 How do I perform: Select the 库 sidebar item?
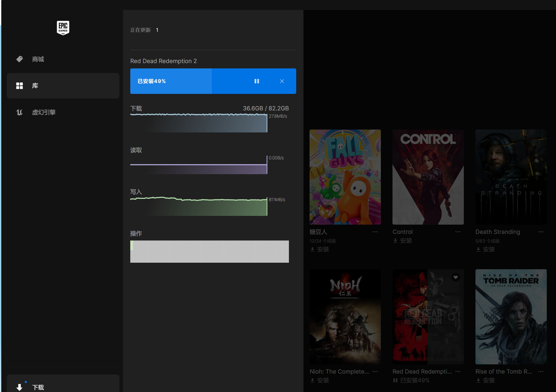(x=63, y=86)
